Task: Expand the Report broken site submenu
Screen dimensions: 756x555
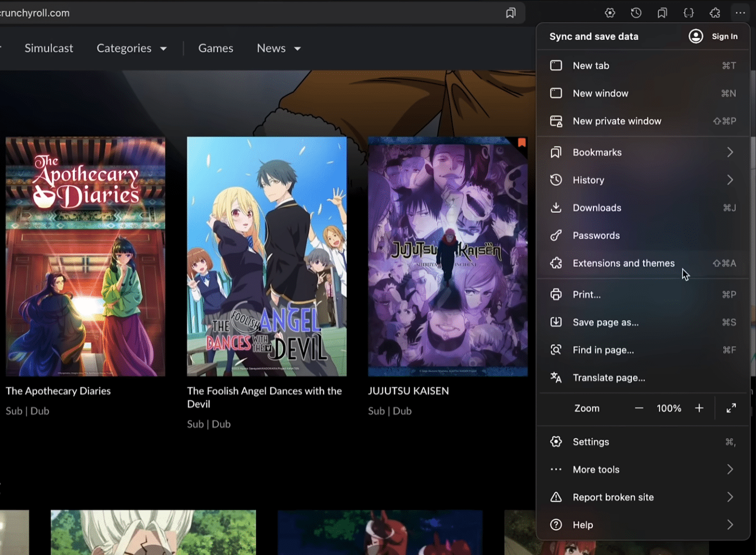Action: 730,497
